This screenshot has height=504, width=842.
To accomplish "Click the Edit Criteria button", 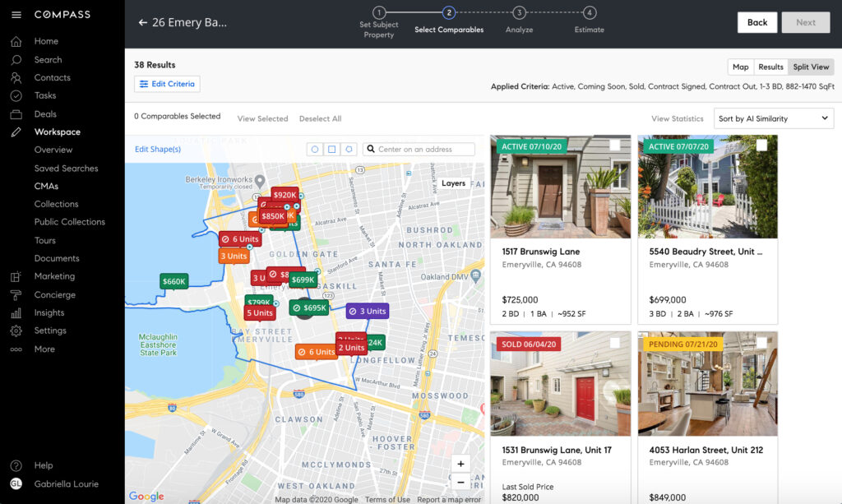I will tap(167, 84).
